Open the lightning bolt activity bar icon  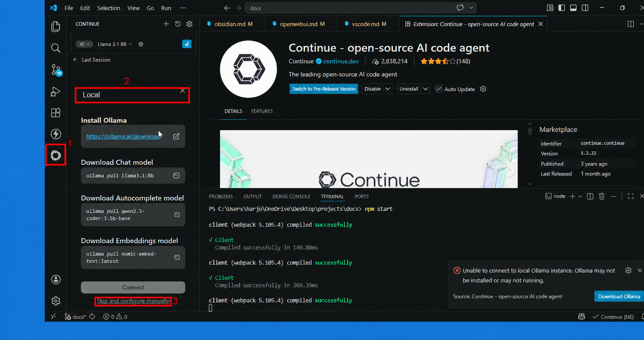tap(56, 134)
